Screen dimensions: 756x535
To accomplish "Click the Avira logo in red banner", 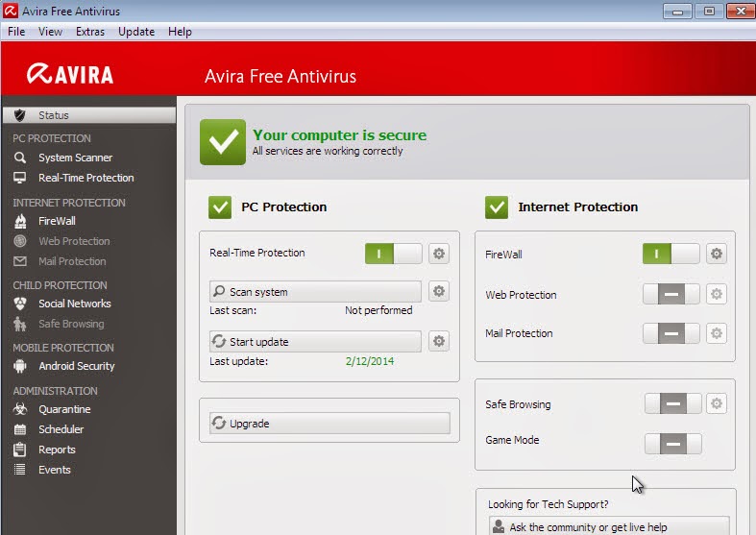I will point(70,74).
